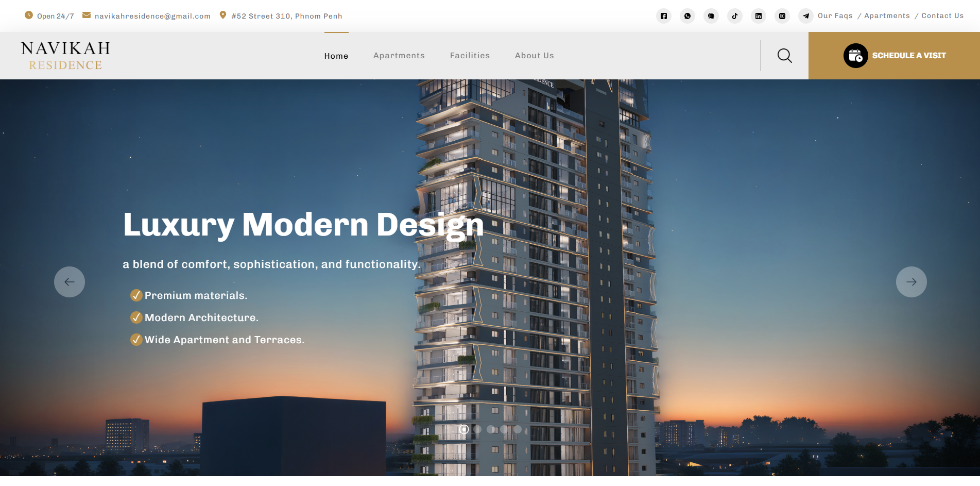Viewport: 980px width, 486px height.
Task: Select the first active slider dot
Action: [464, 429]
